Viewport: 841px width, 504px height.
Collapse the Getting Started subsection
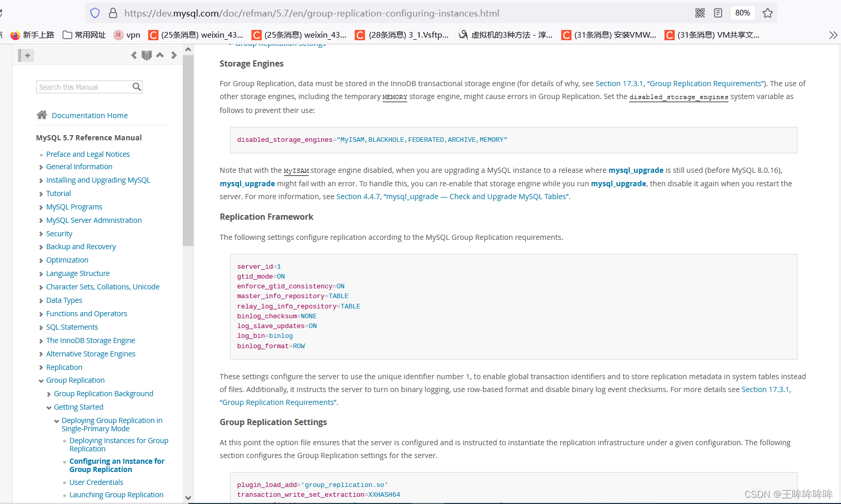coord(49,408)
